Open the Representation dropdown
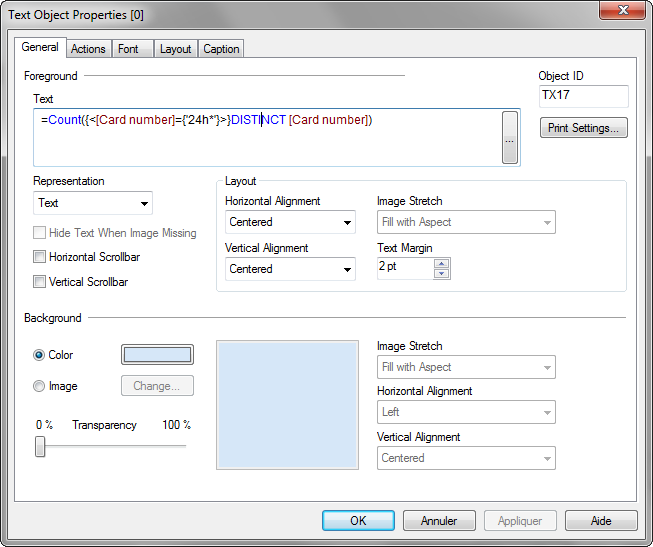The width and height of the screenshot is (653, 547). click(x=92, y=203)
